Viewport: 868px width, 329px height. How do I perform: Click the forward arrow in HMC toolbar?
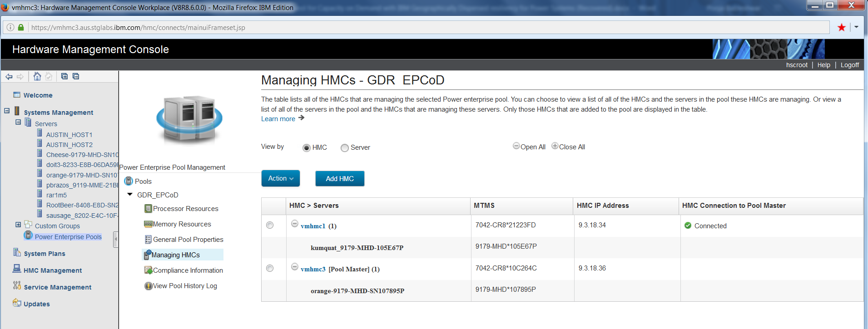pyautogui.click(x=20, y=77)
